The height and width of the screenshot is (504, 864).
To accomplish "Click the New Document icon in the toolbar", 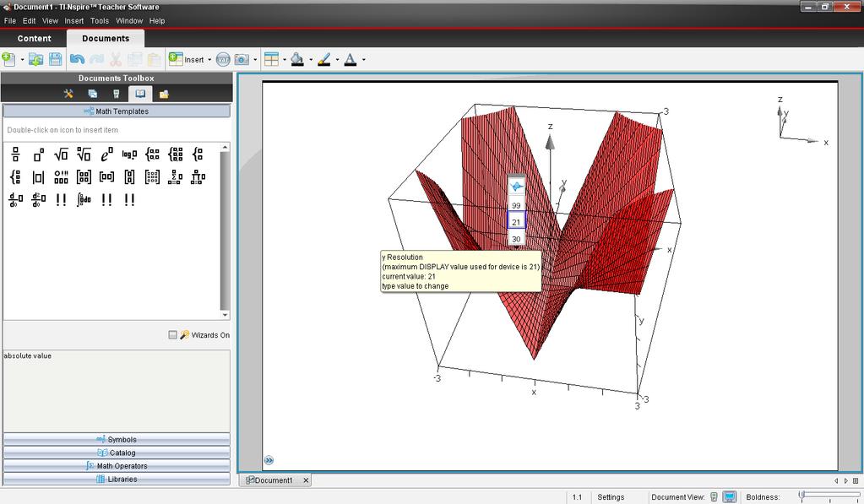I will (x=8, y=59).
